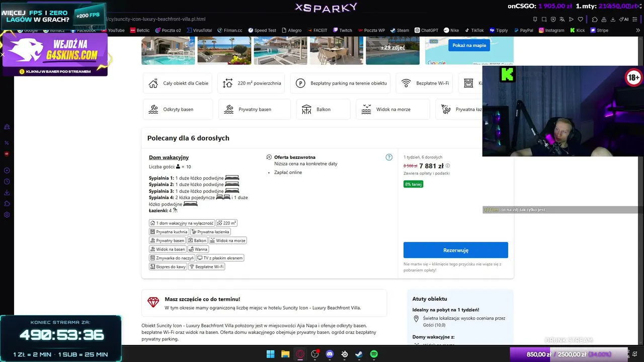
Task: Open the GX Cleaner sidebar icon
Action: pyautogui.click(x=7, y=127)
